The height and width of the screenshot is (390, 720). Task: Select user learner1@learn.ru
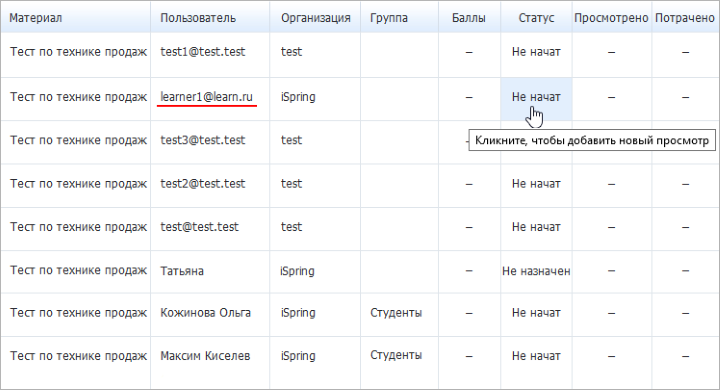(206, 97)
